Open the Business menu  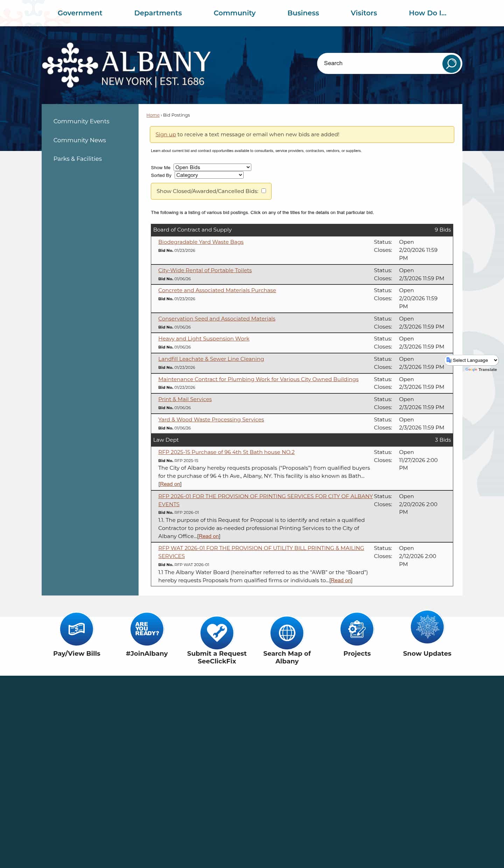[303, 13]
